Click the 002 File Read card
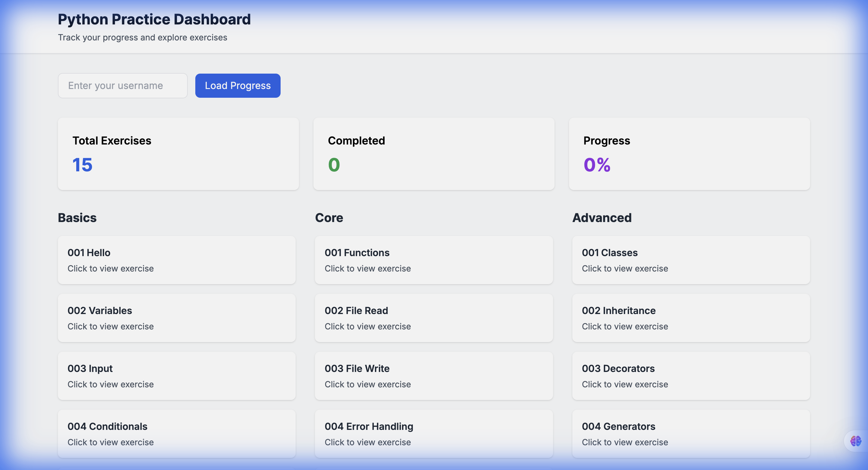 coord(434,318)
